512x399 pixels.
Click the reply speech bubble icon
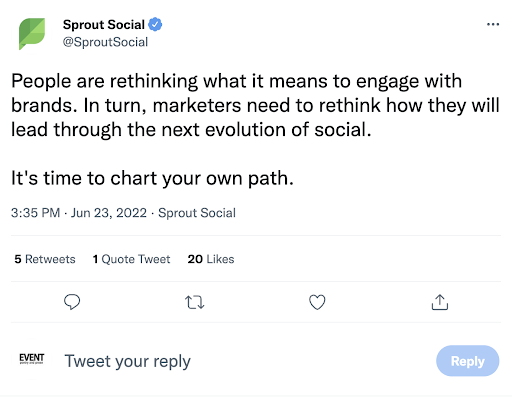click(x=72, y=302)
